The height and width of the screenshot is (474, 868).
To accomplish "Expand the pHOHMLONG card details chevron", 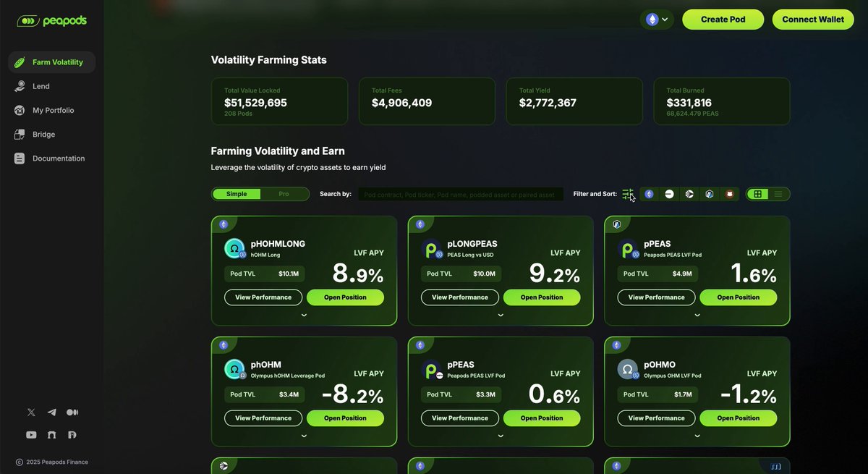I will point(304,316).
